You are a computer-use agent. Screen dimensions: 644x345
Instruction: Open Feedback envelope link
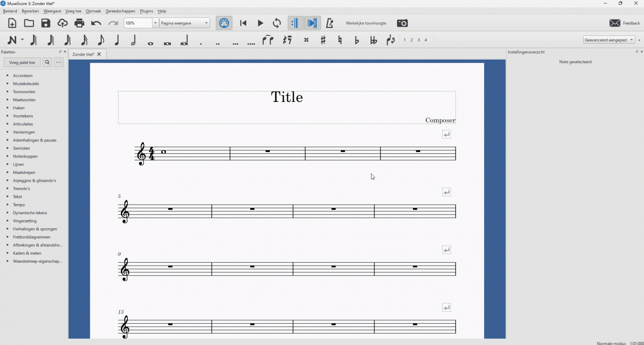pos(625,23)
